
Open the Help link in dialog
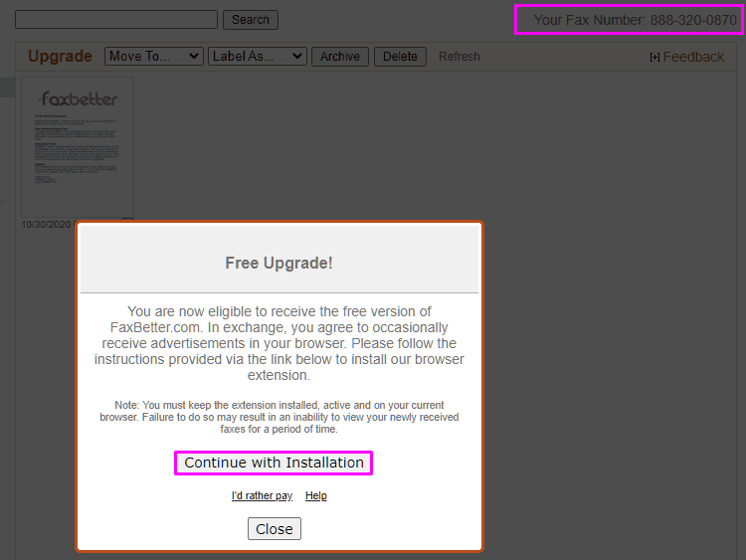[x=316, y=495]
